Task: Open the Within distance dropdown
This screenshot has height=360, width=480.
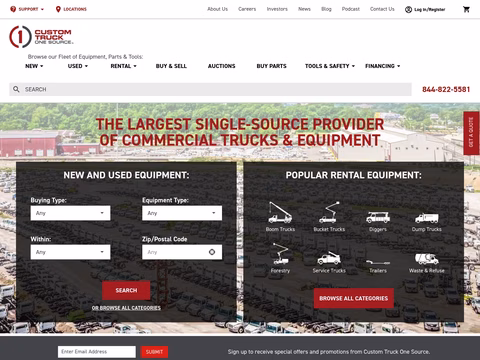Action: (70, 252)
